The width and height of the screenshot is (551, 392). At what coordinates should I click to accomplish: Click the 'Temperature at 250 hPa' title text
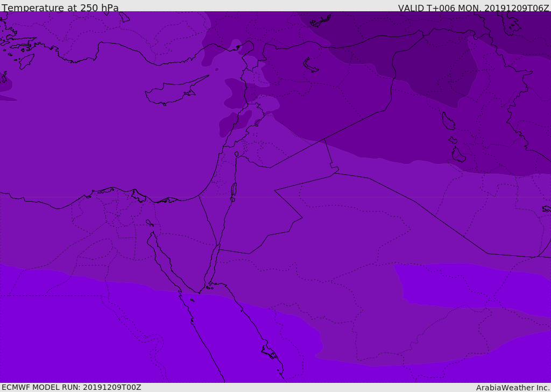point(60,8)
